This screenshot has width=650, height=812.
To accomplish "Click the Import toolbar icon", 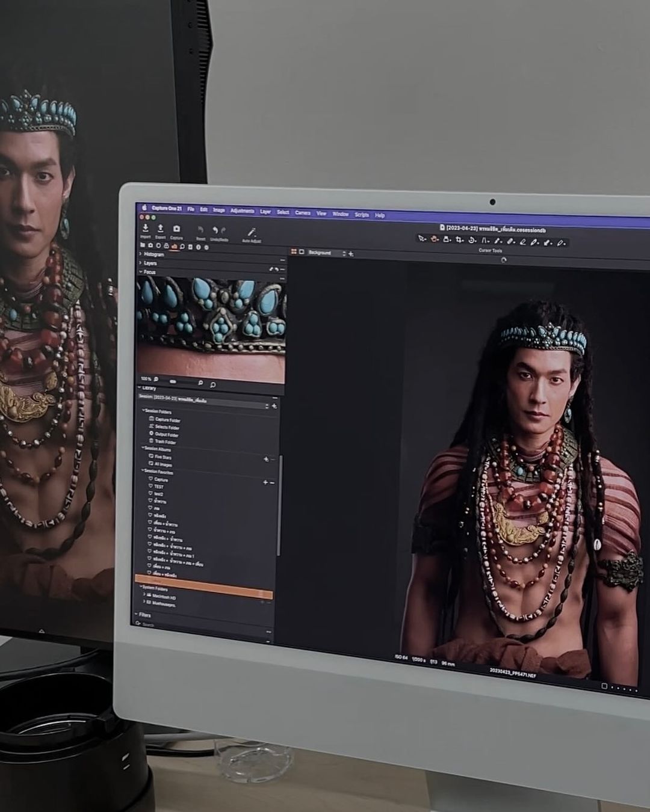I will click(x=145, y=229).
